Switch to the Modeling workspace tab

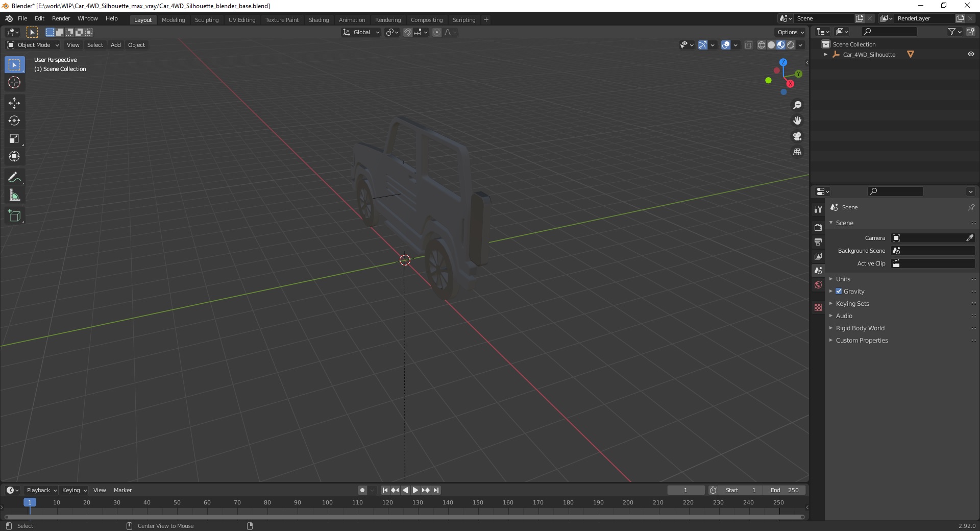[x=173, y=20]
